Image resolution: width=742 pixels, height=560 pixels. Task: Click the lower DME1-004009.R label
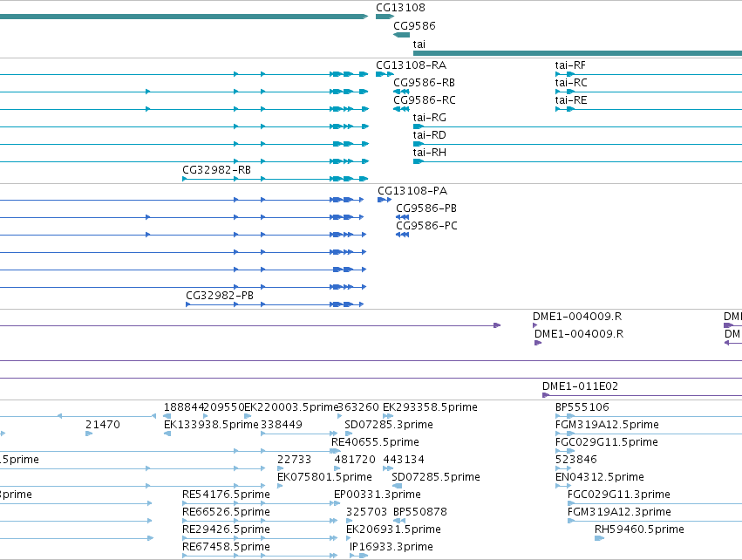(x=579, y=334)
